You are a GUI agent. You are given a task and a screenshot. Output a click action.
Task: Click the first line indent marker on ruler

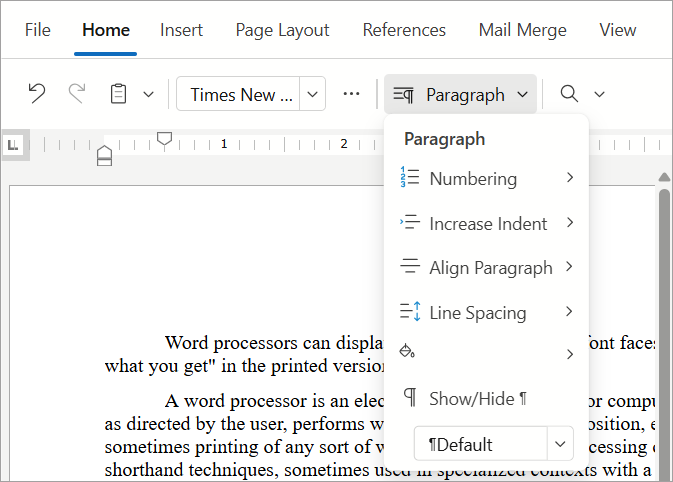point(166,137)
